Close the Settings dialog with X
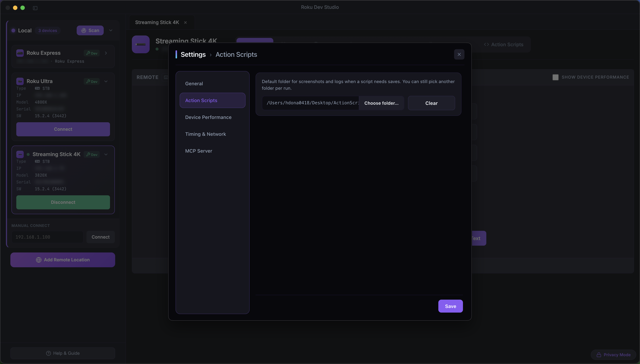640x364 pixels. coord(459,55)
